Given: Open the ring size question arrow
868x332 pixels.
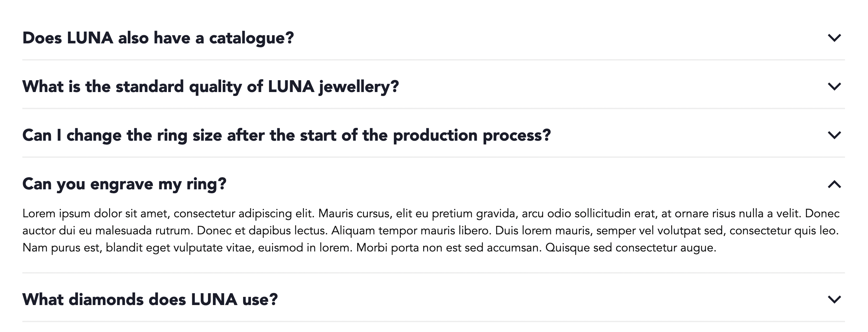Looking at the screenshot, I should (834, 135).
